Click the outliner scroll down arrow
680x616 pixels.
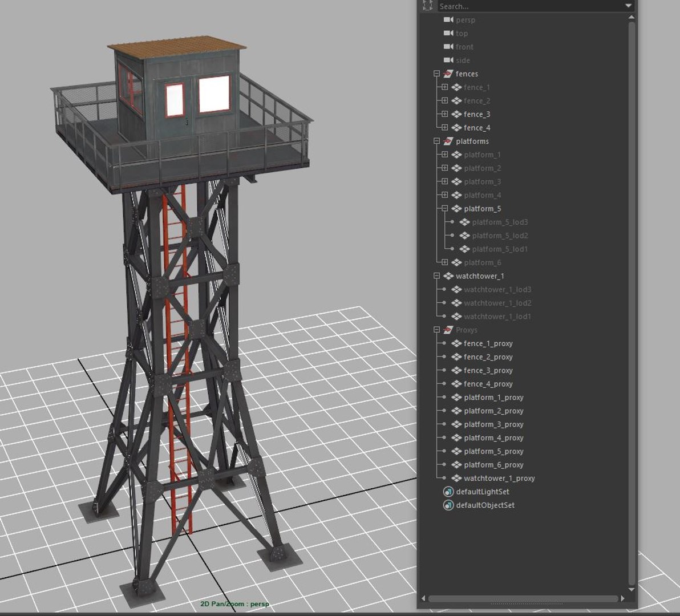click(632, 590)
